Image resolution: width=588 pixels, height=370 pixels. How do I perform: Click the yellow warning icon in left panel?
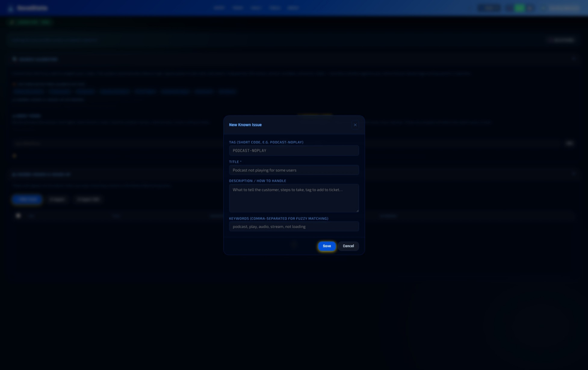pos(14,156)
